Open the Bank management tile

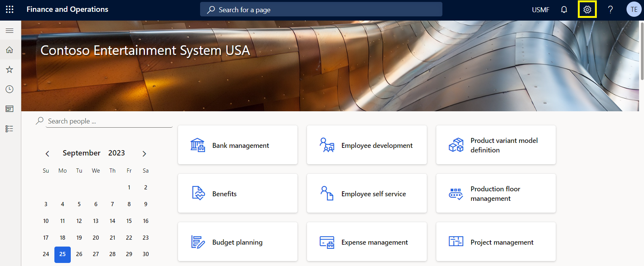[238, 145]
